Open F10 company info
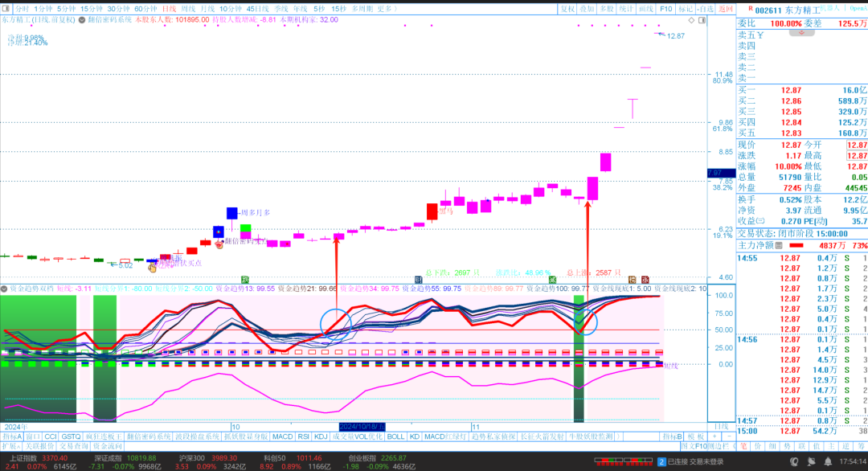 tap(666, 9)
